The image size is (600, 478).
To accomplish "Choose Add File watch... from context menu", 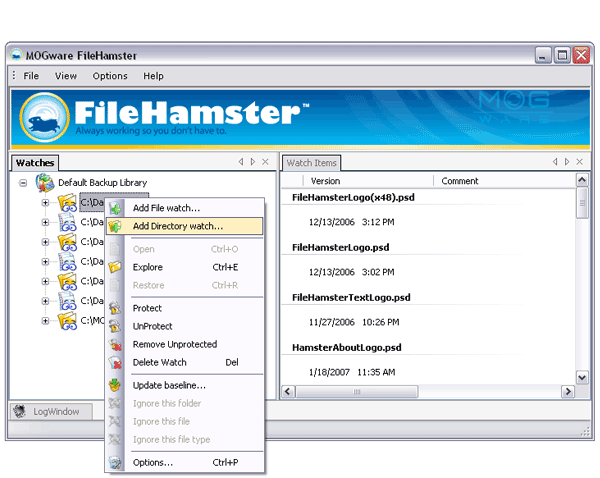I will (185, 208).
